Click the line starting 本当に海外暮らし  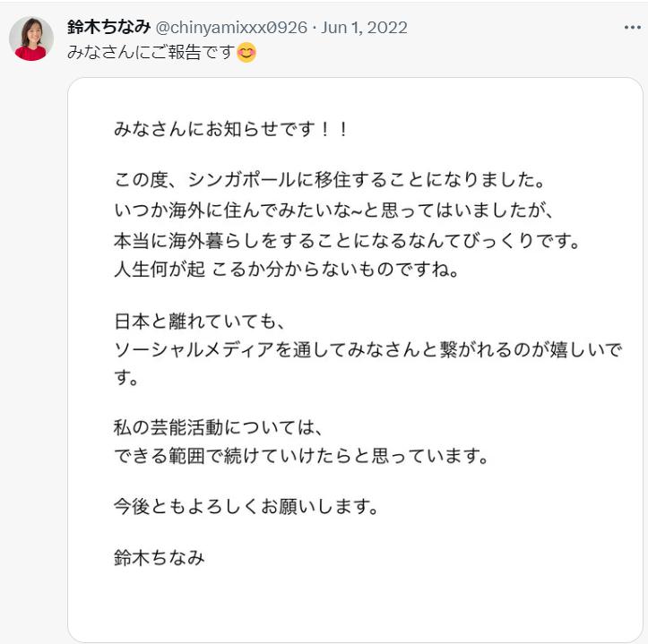pyautogui.click(x=346, y=241)
